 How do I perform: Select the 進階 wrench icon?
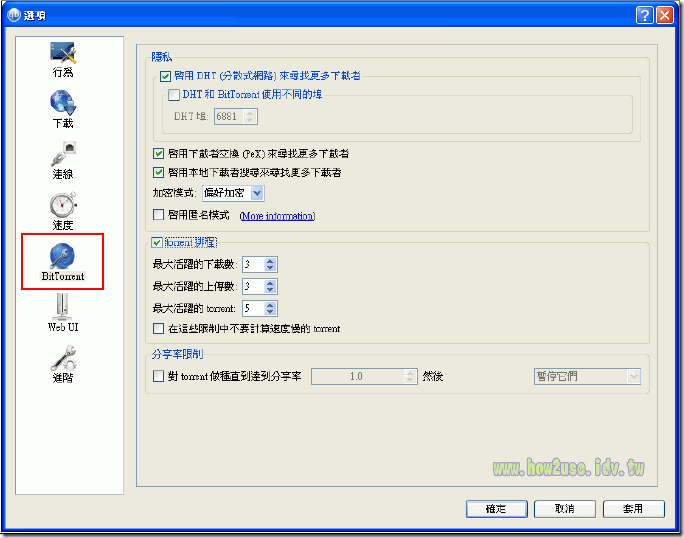(63, 358)
